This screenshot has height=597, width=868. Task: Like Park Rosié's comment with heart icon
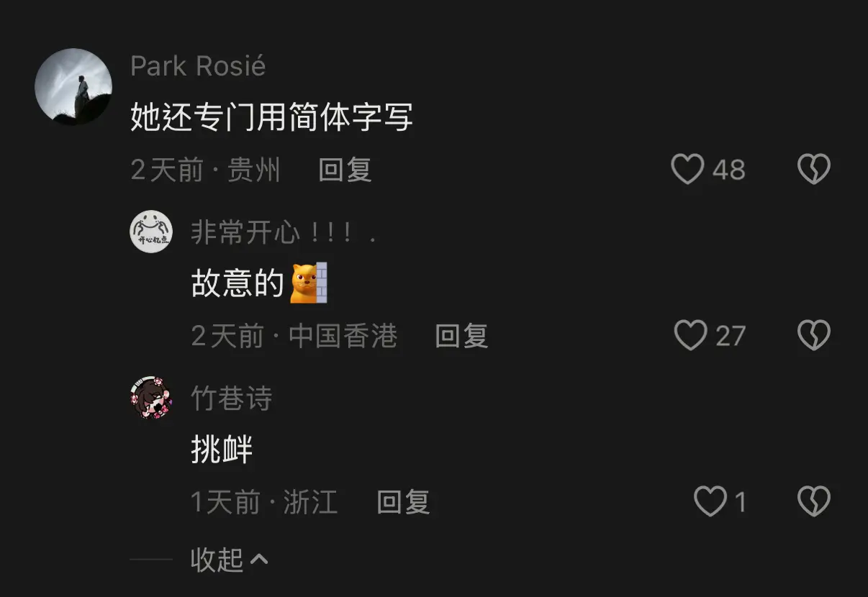click(687, 170)
